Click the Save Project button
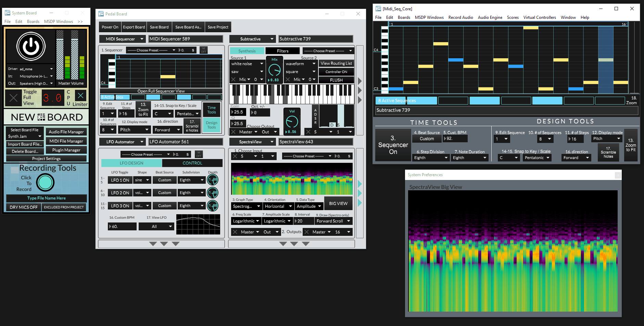 point(218,27)
